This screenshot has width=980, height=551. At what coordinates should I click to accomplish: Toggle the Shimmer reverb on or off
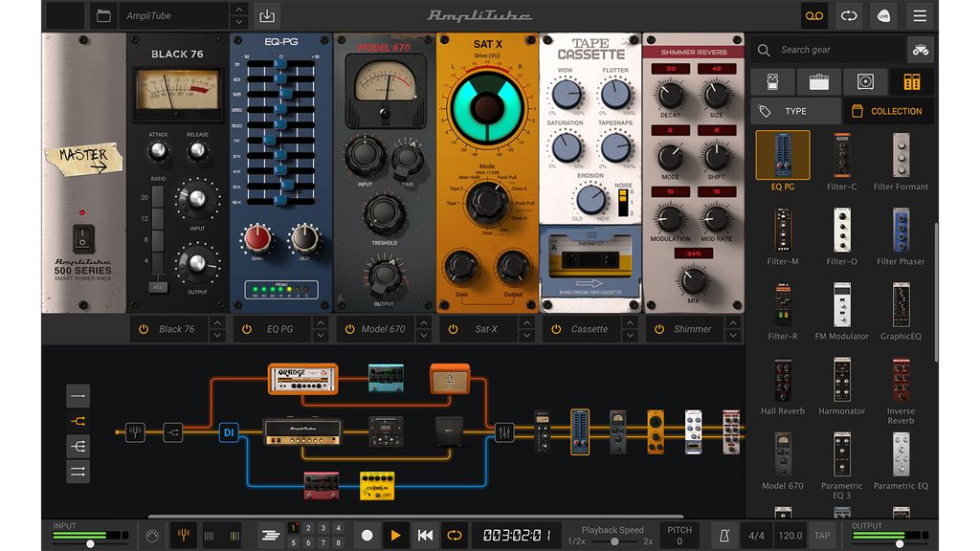click(x=659, y=328)
